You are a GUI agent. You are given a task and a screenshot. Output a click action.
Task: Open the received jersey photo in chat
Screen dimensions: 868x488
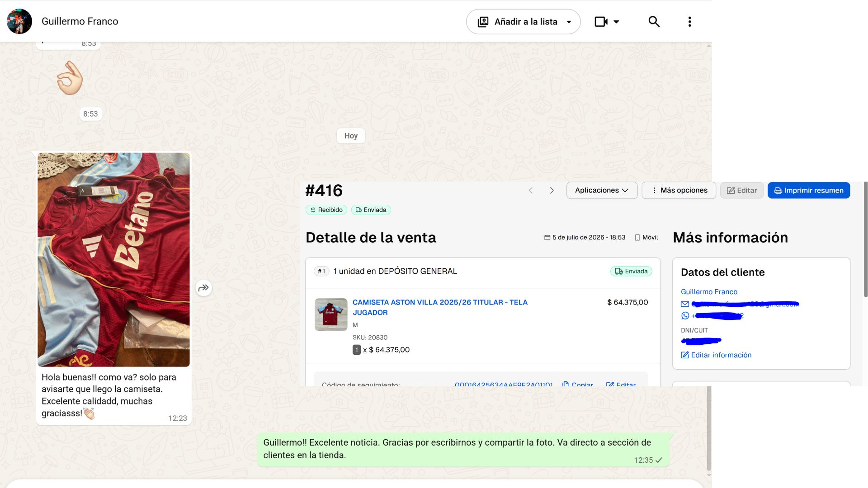tap(113, 259)
